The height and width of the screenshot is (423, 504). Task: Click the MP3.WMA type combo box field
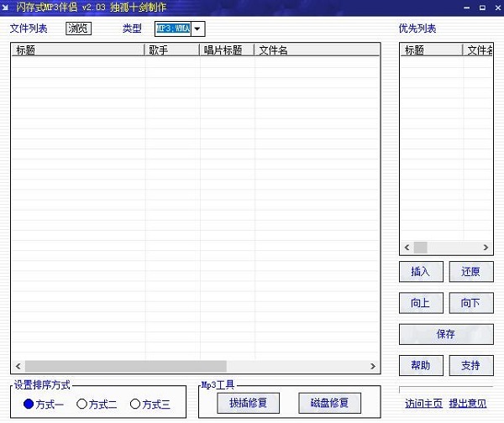172,29
